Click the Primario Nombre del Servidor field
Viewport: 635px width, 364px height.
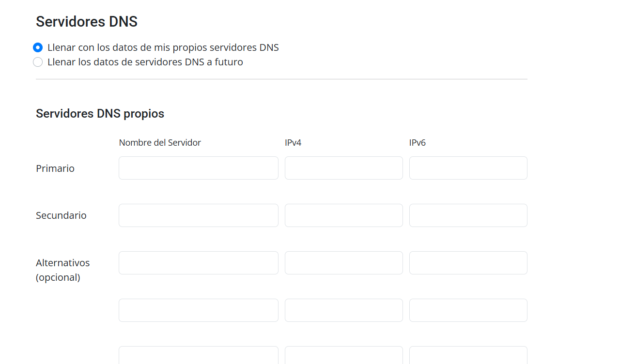[199, 168]
